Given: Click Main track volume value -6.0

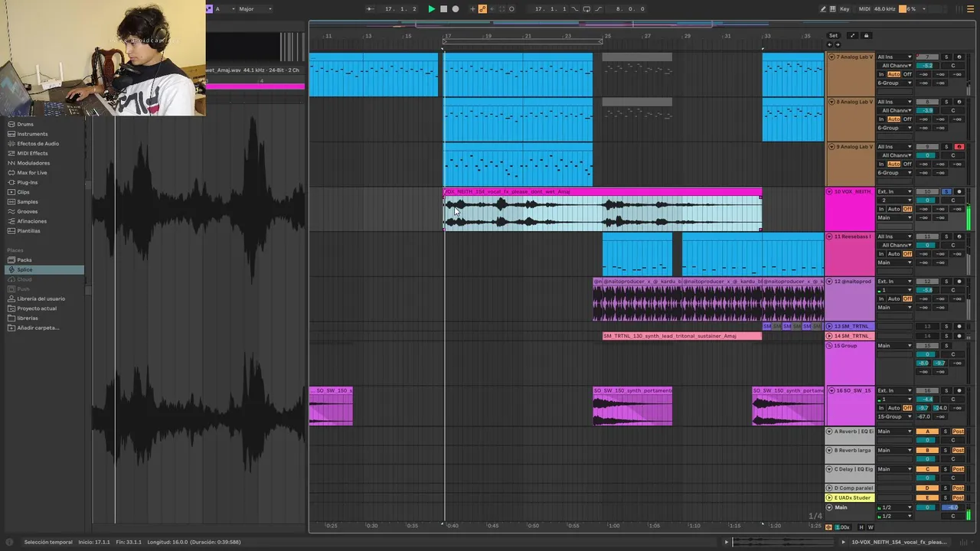Looking at the screenshot, I should point(953,507).
